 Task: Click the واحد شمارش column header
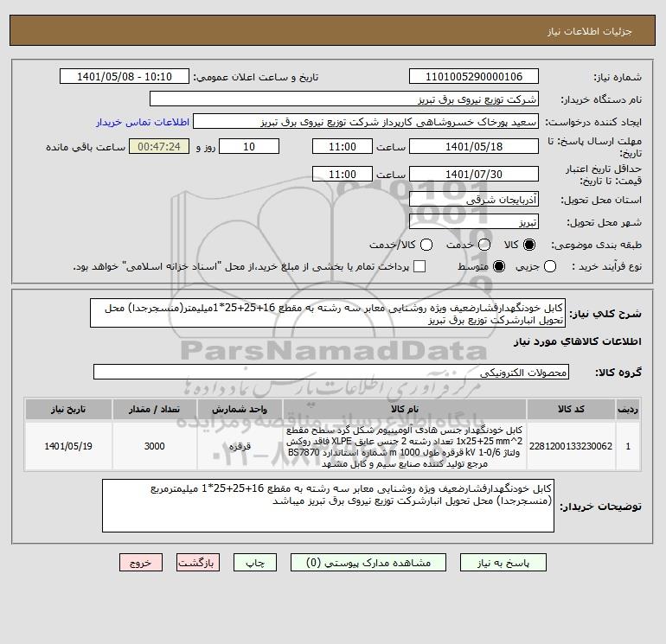[x=240, y=409]
